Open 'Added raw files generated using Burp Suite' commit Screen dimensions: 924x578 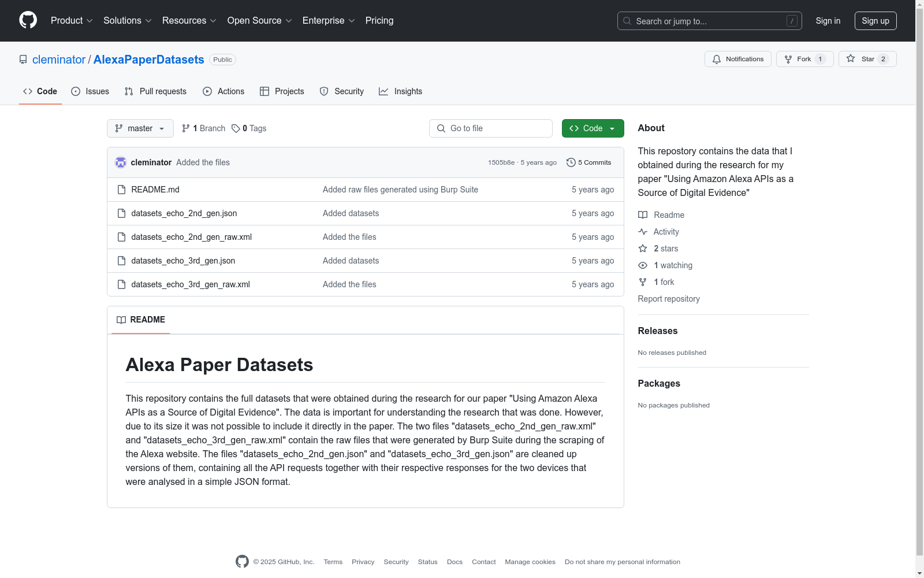click(x=400, y=190)
